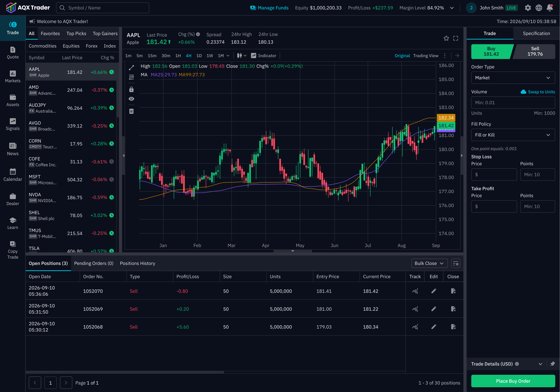Open the Calendar sidebar section
Image resolution: width=560 pixels, height=392 pixels.
point(13,175)
